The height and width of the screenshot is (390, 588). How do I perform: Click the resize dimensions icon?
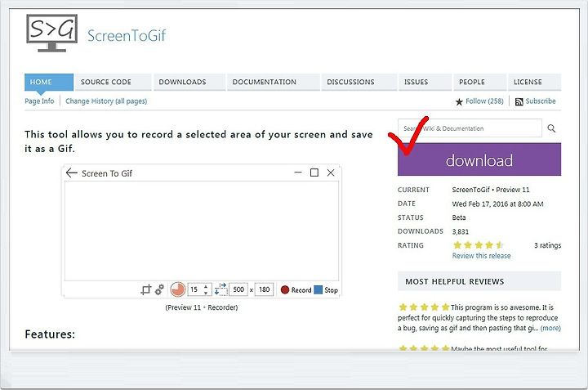click(220, 289)
